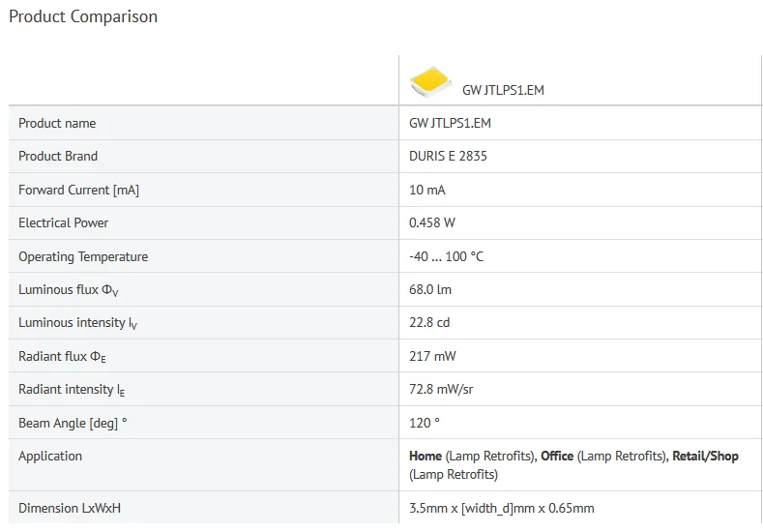Screen dimensions: 763x532
Task: Select the Forward Current [mA] label
Action: point(79,190)
